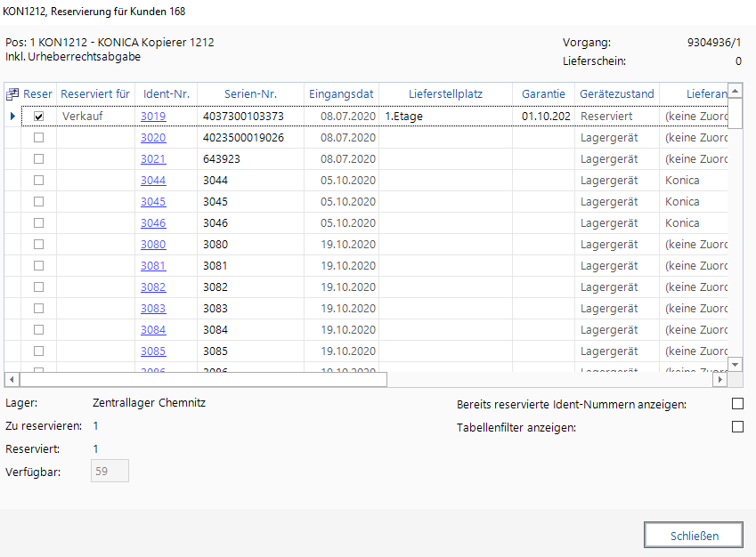The image size is (756, 557).
Task: Click the Gerätezustand column header
Action: point(616,94)
